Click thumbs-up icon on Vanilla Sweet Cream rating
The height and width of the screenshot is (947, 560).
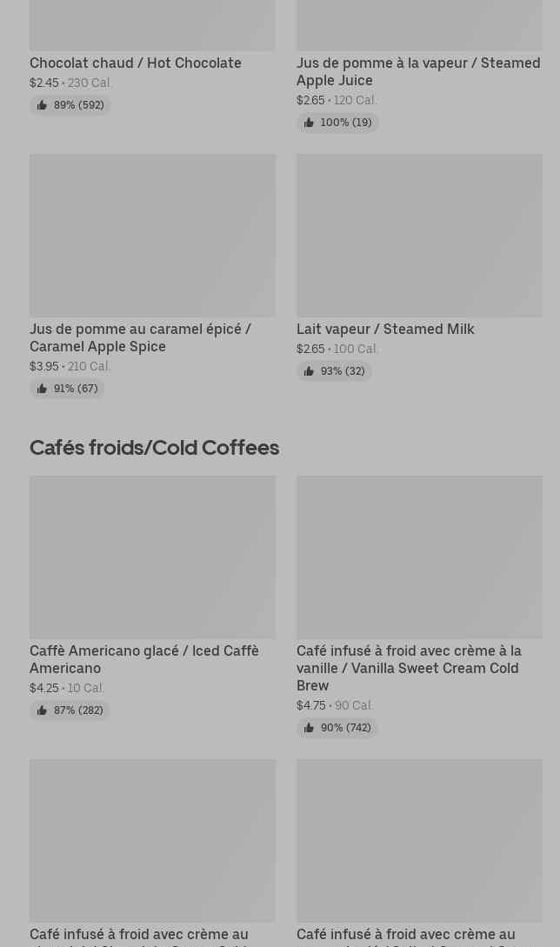click(309, 728)
